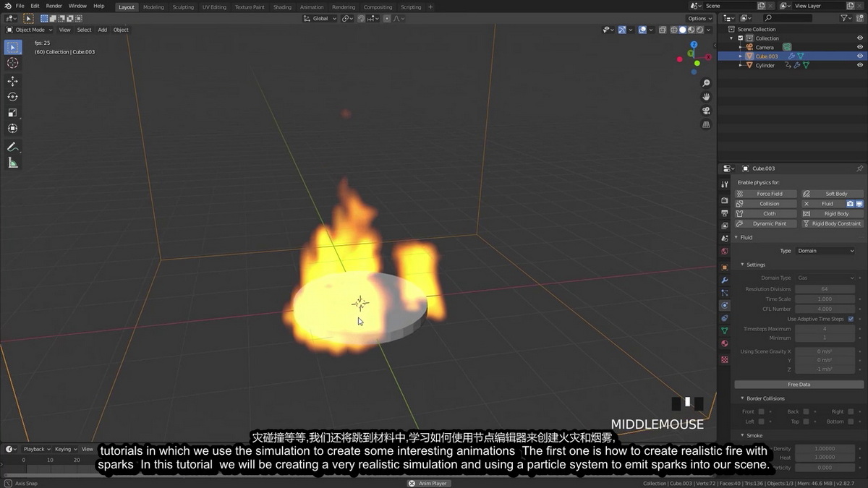This screenshot has height=488, width=868.
Task: Uncheck the Collection exclude checkbox
Action: point(740,38)
